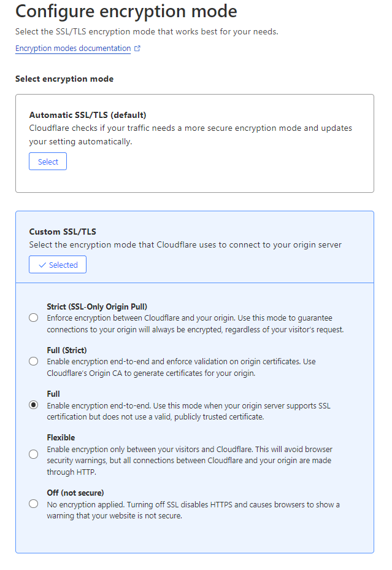Click the 'Select encryption mode' section heading
392x570 pixels.
click(x=64, y=79)
